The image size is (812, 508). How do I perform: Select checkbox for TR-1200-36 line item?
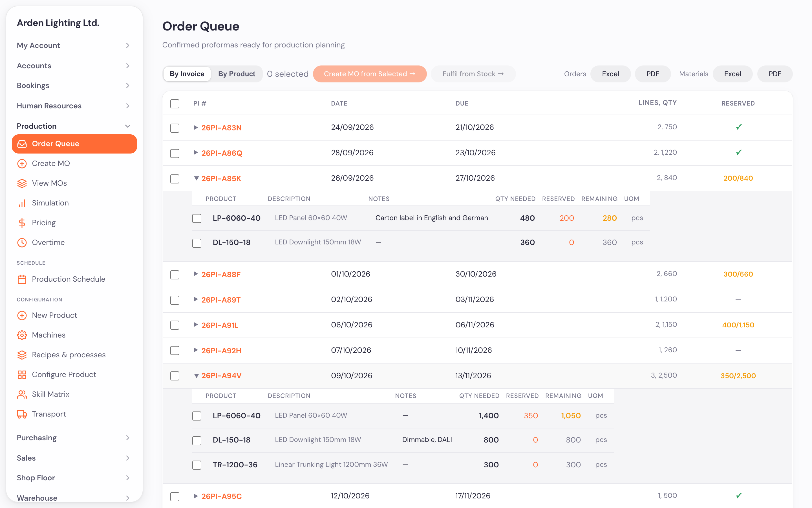(197, 465)
